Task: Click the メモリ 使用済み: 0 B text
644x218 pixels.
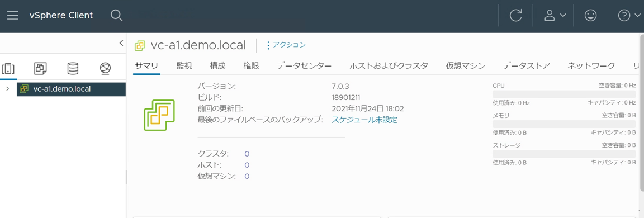Action: pyautogui.click(x=509, y=132)
